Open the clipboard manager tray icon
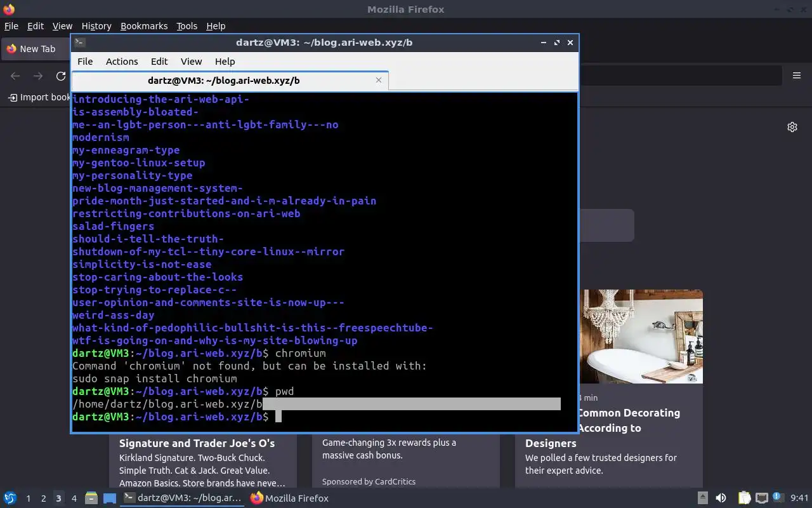812x508 pixels. pos(745,498)
